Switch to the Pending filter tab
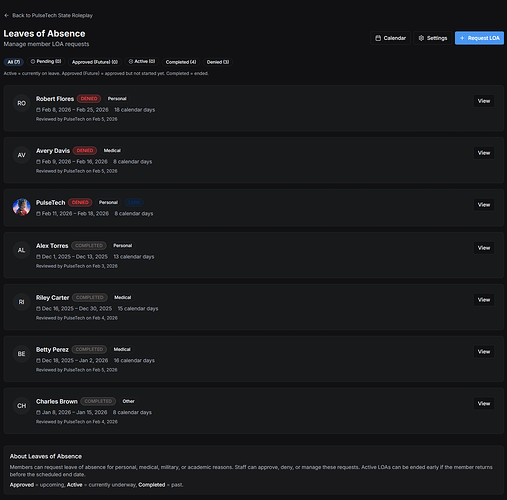Image resolution: width=507 pixels, height=500 pixels. point(46,62)
